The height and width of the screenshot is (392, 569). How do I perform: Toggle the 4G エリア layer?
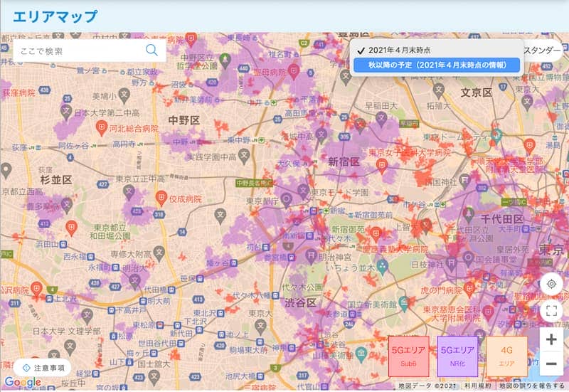point(506,356)
